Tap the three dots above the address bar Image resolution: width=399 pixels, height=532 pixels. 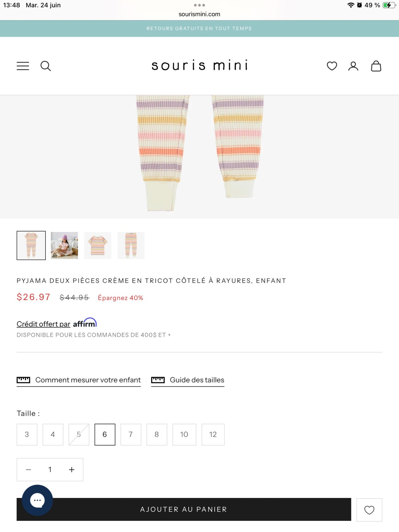[x=199, y=5]
